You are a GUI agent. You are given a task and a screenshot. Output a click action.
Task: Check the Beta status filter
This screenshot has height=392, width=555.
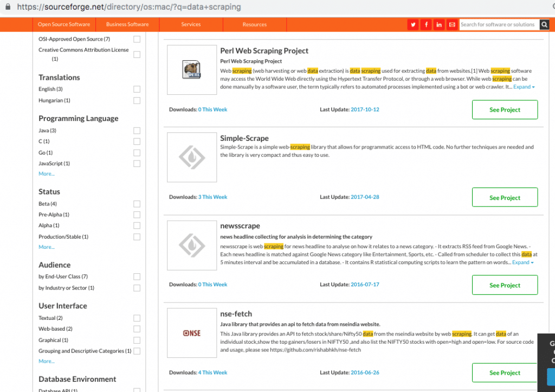(137, 204)
